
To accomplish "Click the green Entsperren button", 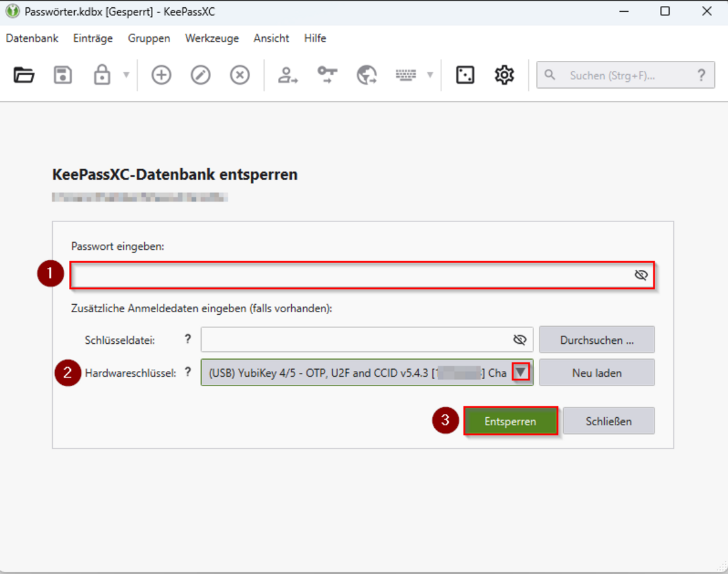I will [x=510, y=421].
